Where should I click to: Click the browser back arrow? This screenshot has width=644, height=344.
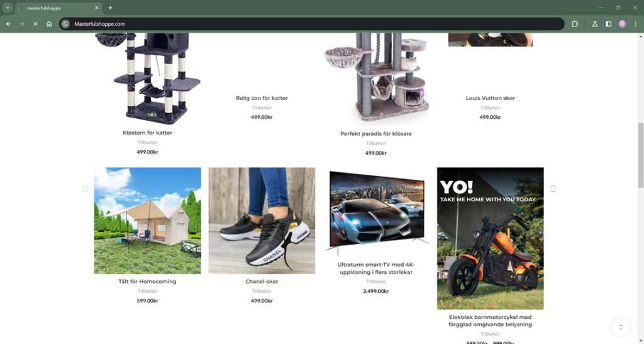point(9,24)
